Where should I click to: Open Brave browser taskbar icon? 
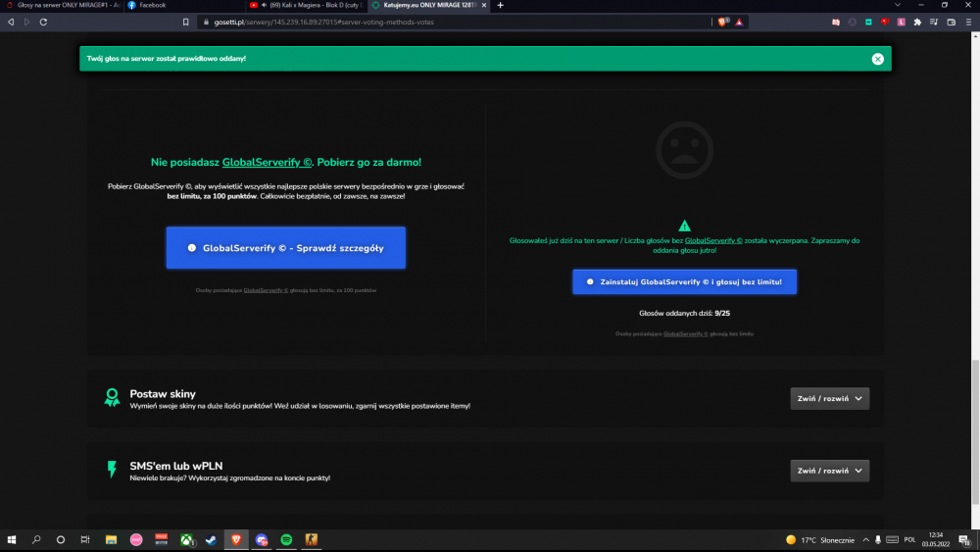(x=236, y=539)
